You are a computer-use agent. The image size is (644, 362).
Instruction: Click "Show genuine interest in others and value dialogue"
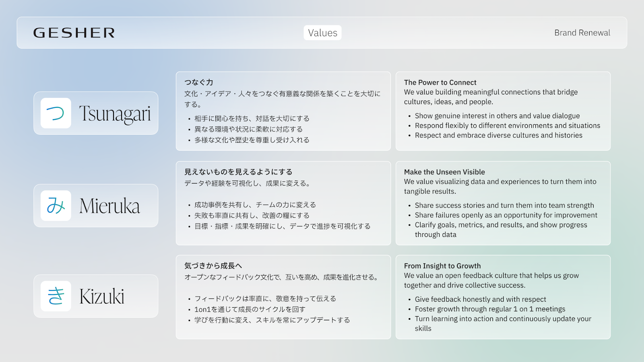[497, 116]
